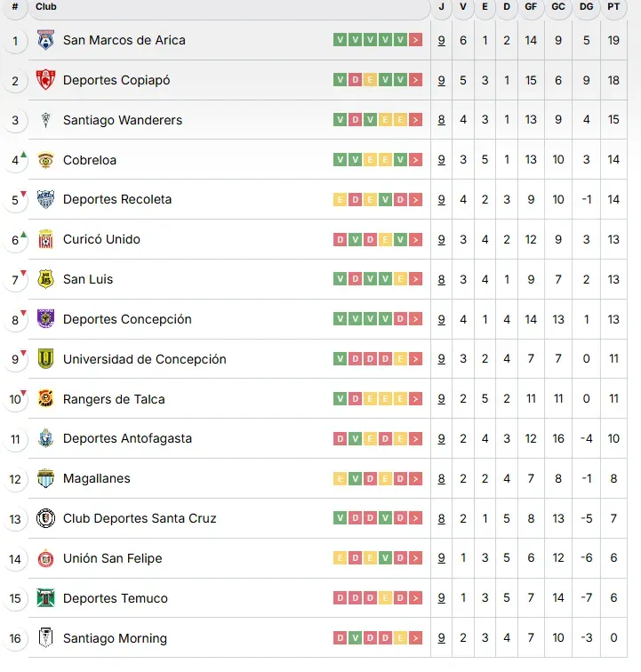Click the San Luis club badge
Image resolution: width=641 pixels, height=672 pixels.
click(x=45, y=280)
